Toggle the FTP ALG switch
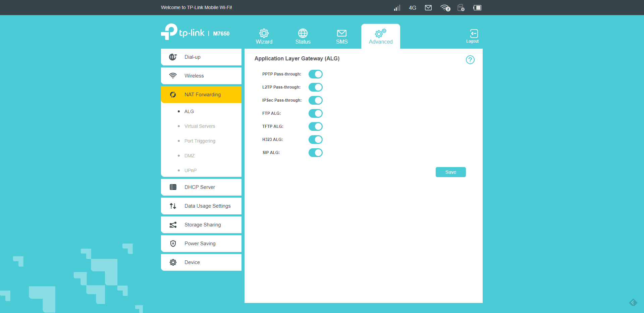 click(x=315, y=113)
